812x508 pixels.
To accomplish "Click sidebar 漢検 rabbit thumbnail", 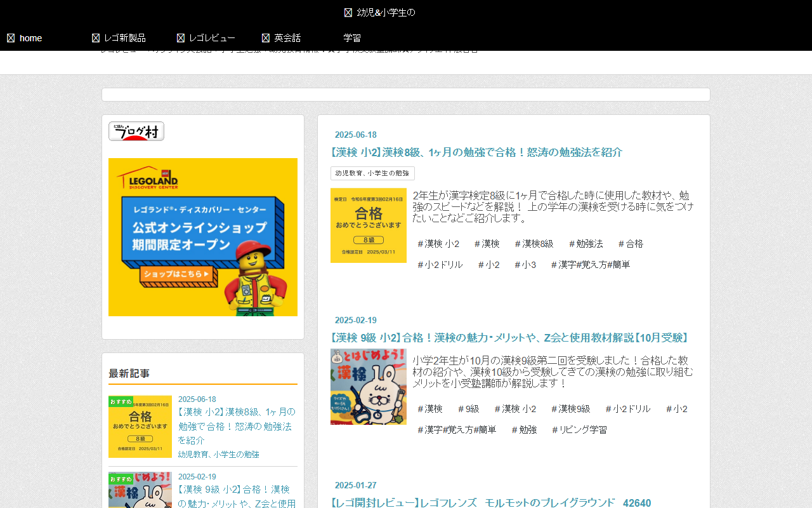I will coord(140,490).
